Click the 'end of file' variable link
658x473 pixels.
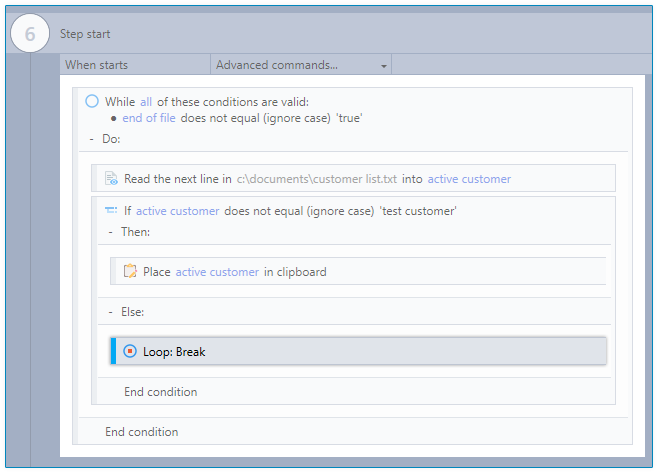coord(149,118)
